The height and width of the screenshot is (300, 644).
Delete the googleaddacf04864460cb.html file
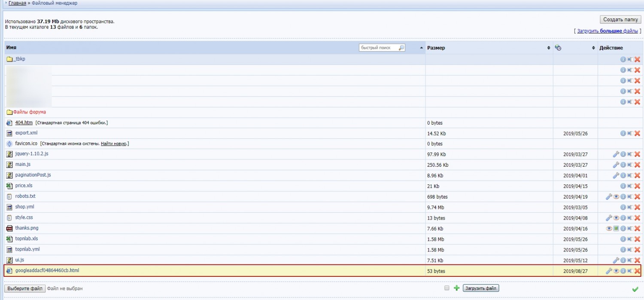coord(637,271)
